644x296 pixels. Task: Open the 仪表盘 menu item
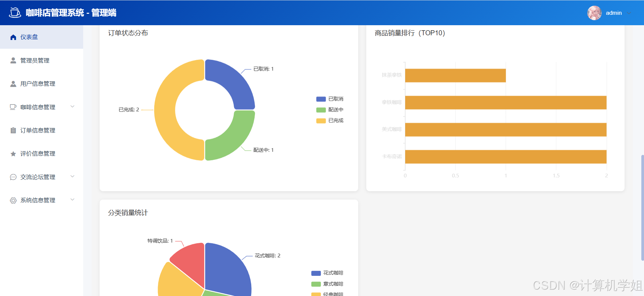tap(42, 37)
